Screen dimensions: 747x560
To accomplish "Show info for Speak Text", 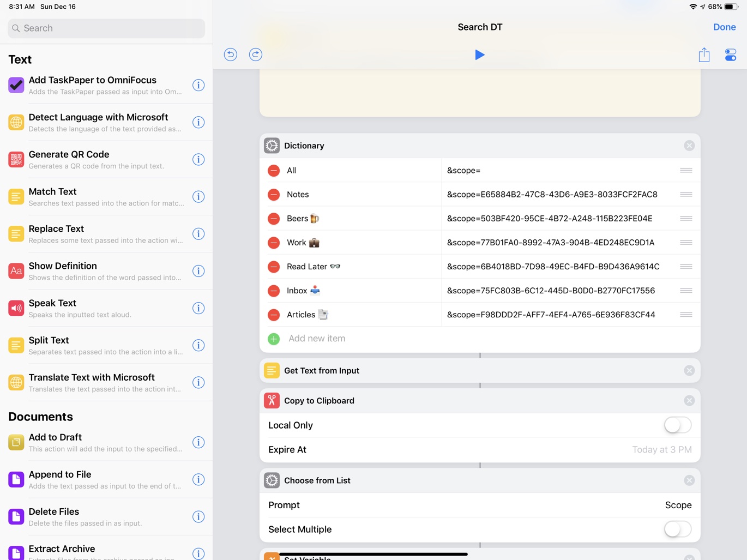I will point(198,308).
